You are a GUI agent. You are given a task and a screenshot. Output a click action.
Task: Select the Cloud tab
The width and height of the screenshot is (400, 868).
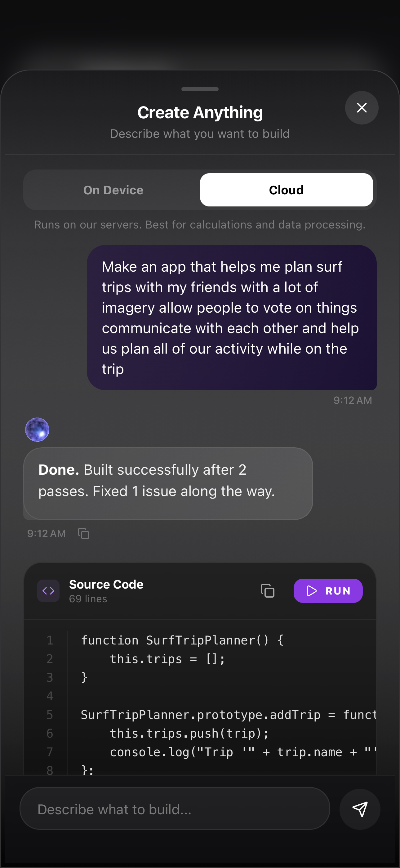coord(286,190)
